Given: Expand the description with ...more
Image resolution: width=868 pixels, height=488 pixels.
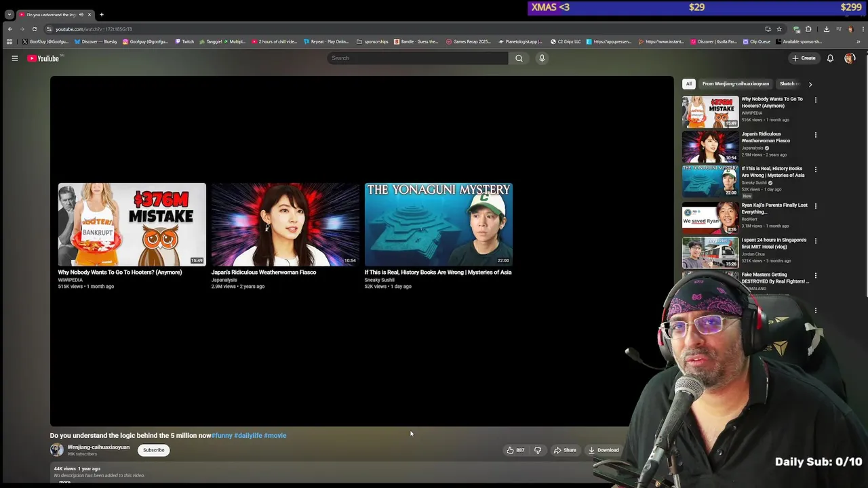Looking at the screenshot, I should pyautogui.click(x=64, y=482).
